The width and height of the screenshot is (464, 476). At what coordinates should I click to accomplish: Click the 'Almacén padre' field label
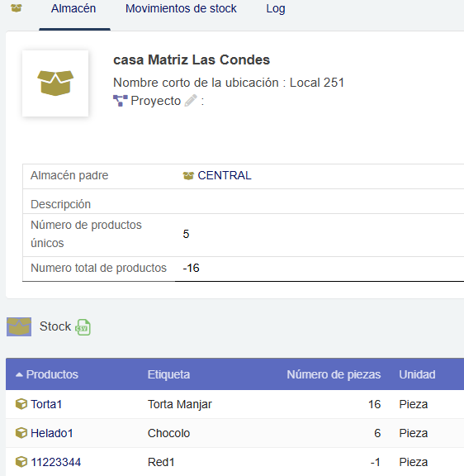[x=69, y=175]
